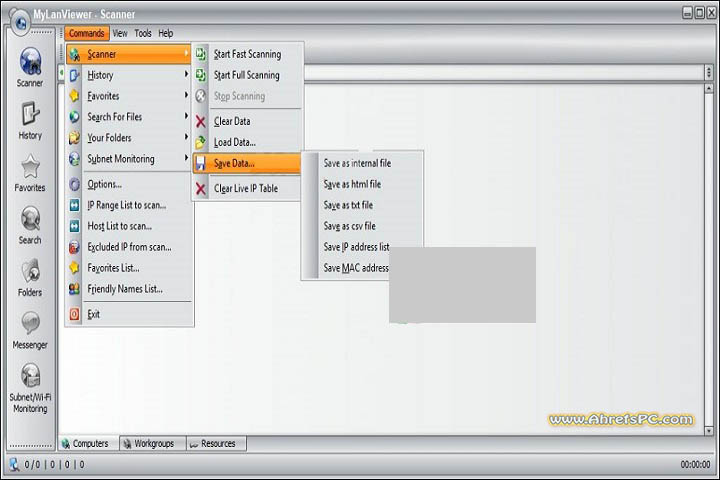This screenshot has height=480, width=720.
Task: Open Messenger from the sidebar
Action: 30,330
